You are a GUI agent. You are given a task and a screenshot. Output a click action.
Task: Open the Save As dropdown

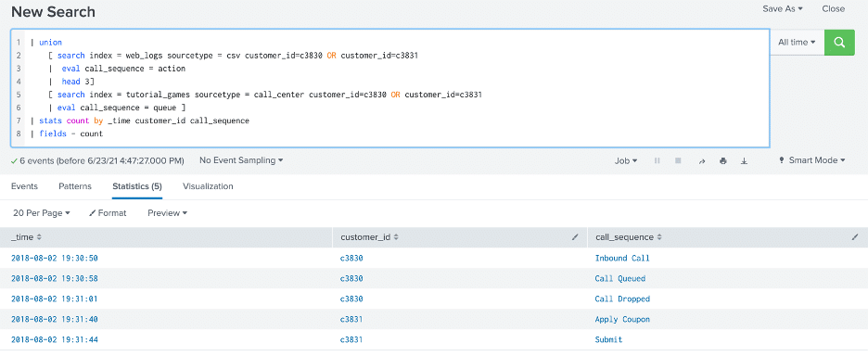[x=783, y=9]
